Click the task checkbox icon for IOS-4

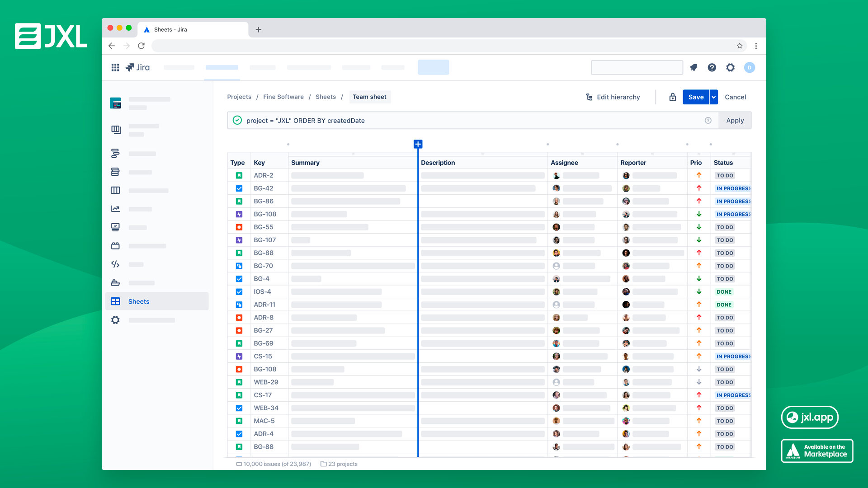coord(239,292)
